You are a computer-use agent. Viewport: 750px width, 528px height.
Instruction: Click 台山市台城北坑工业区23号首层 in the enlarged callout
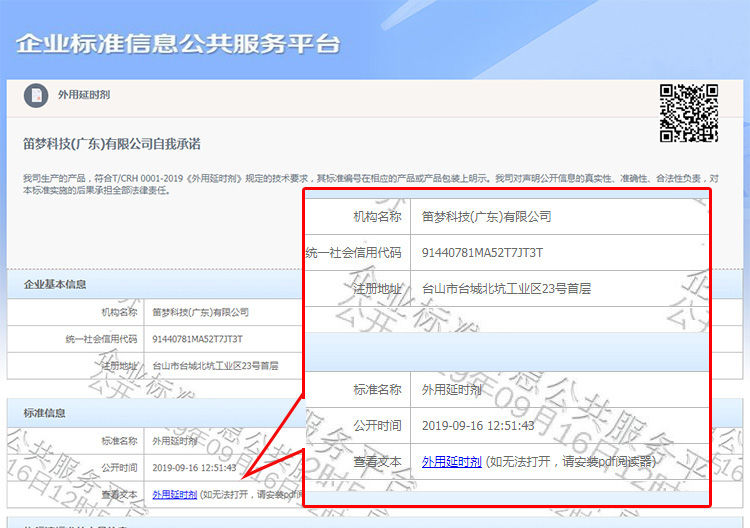tap(507, 288)
